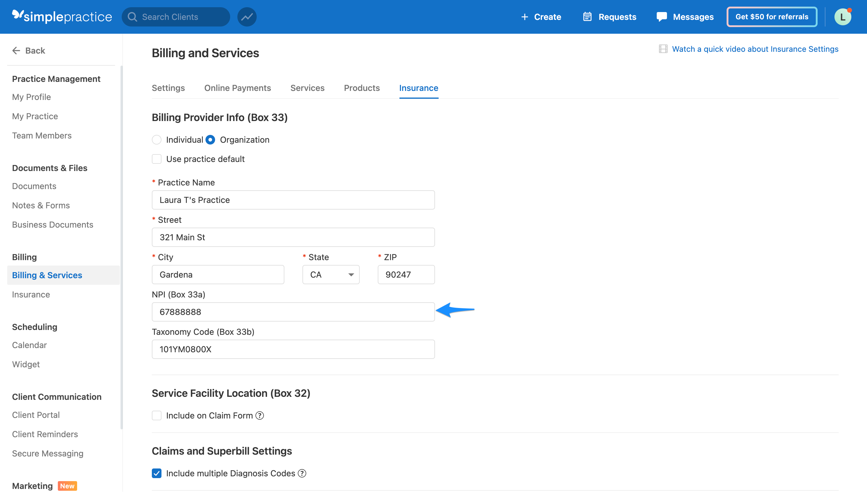This screenshot has height=504, width=867.
Task: Open Documents in sidebar
Action: pos(34,186)
